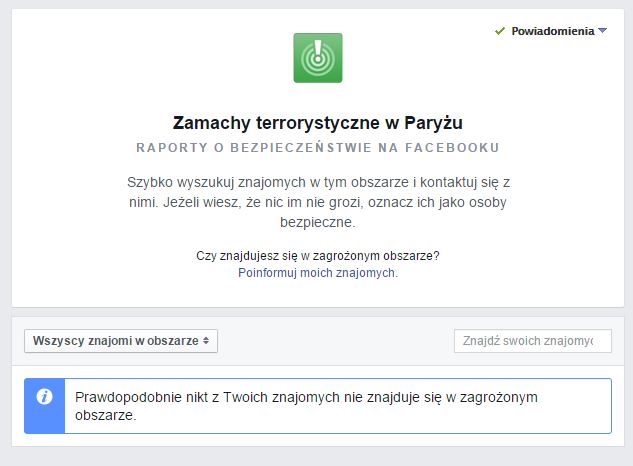Click the 'Czy znajdujesz się w zagrożonym obszarze?' question

pyautogui.click(x=317, y=256)
